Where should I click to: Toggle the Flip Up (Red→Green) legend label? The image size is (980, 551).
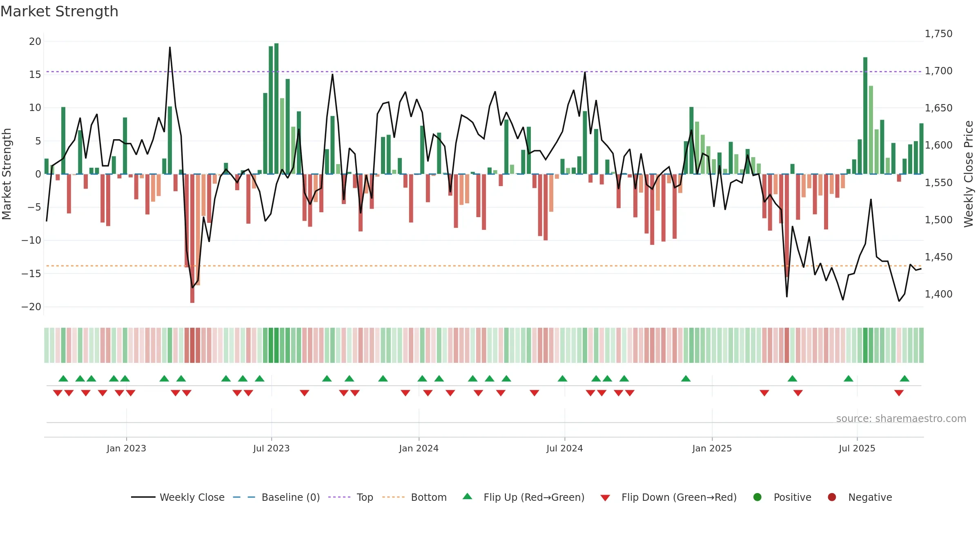click(534, 498)
